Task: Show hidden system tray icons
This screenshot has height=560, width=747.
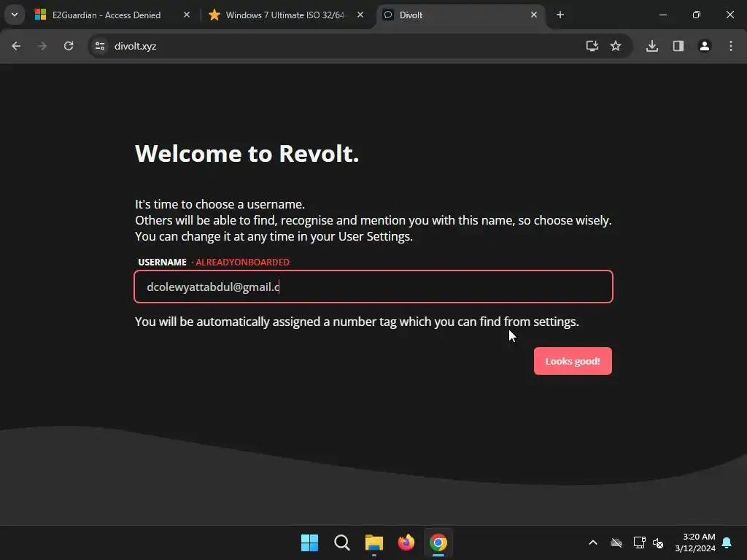Action: click(x=593, y=542)
